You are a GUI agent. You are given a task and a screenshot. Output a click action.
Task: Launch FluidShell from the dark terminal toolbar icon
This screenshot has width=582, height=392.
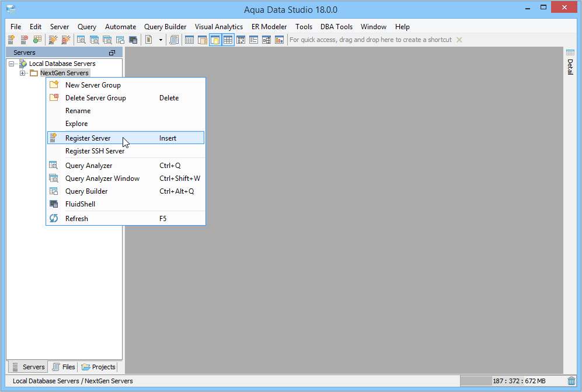(x=133, y=40)
